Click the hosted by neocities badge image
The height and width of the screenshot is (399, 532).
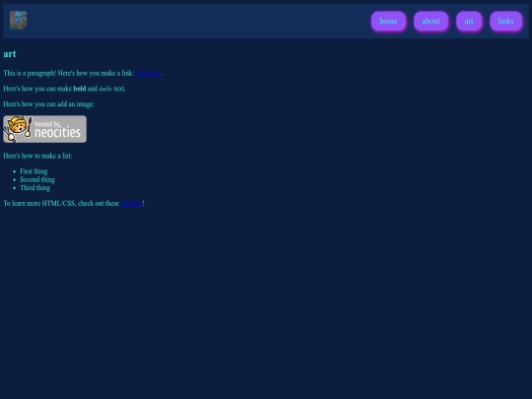coord(44,129)
